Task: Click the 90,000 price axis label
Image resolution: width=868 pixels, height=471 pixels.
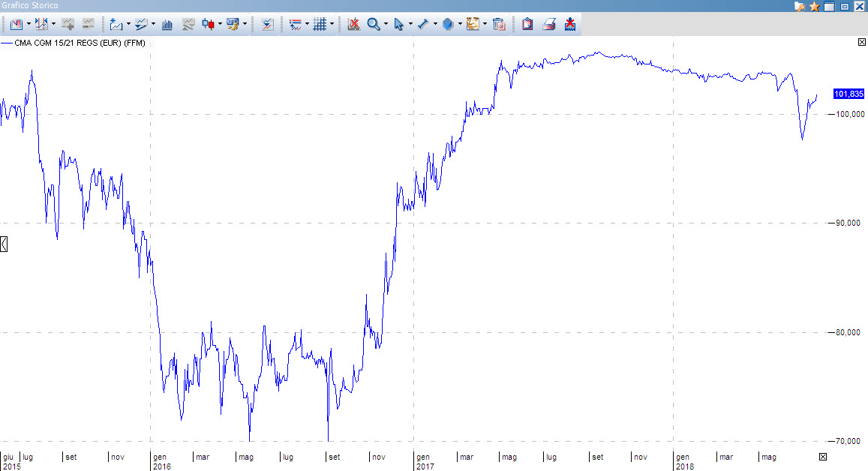Action: coord(848,223)
